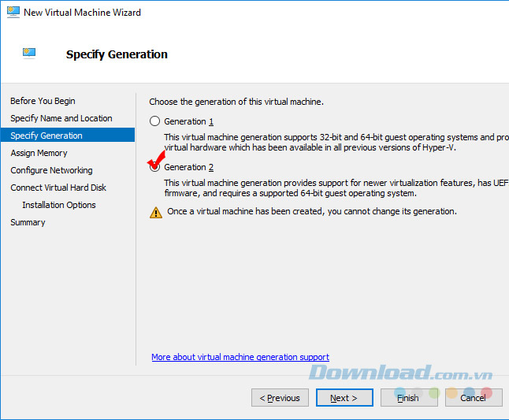The height and width of the screenshot is (420, 509).
Task: Click the wizard icon in title bar
Action: (x=11, y=13)
